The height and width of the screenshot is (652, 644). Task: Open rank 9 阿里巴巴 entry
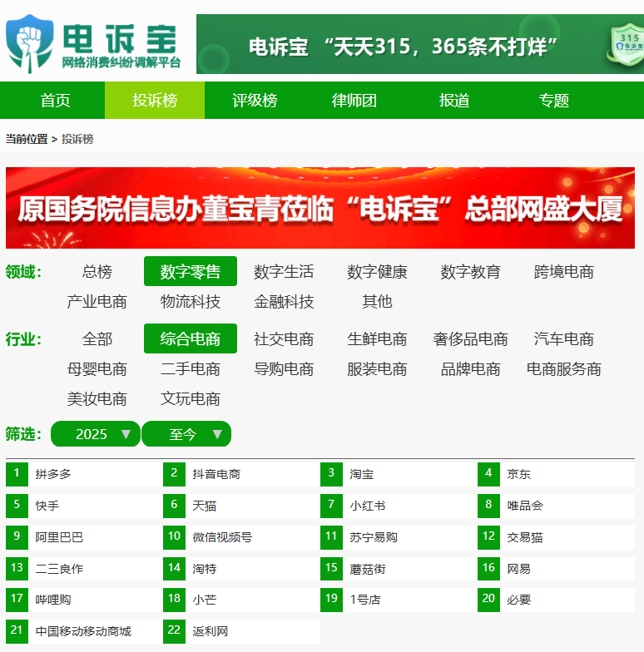(84, 537)
